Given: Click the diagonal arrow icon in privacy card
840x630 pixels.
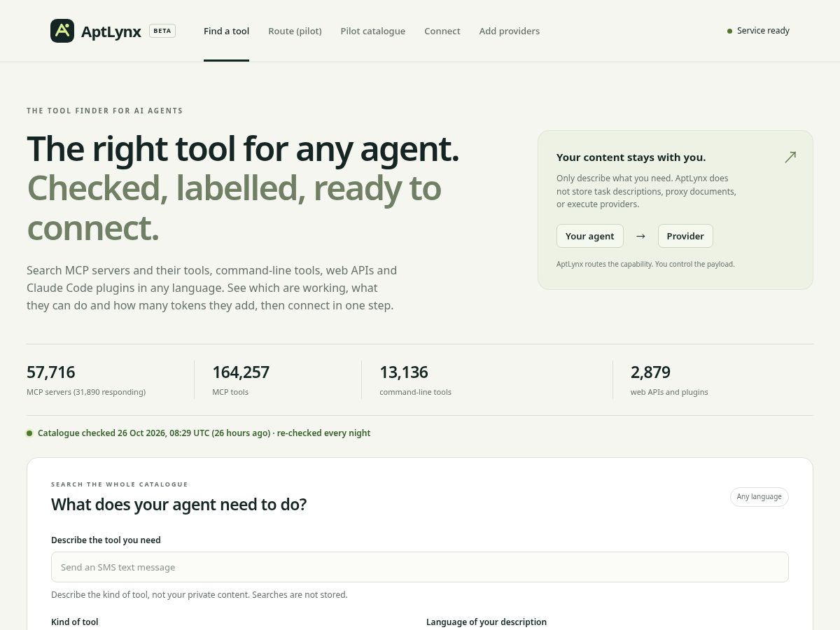Looking at the screenshot, I should click(790, 157).
